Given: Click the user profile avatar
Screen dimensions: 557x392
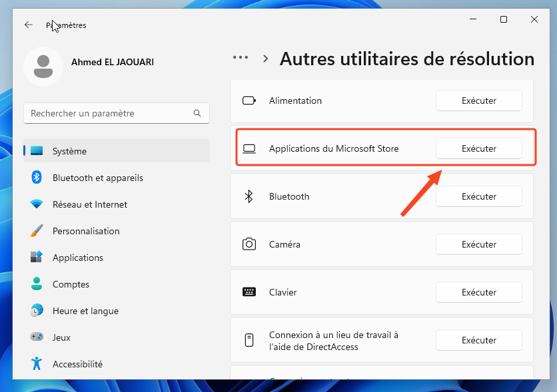Looking at the screenshot, I should [43, 67].
